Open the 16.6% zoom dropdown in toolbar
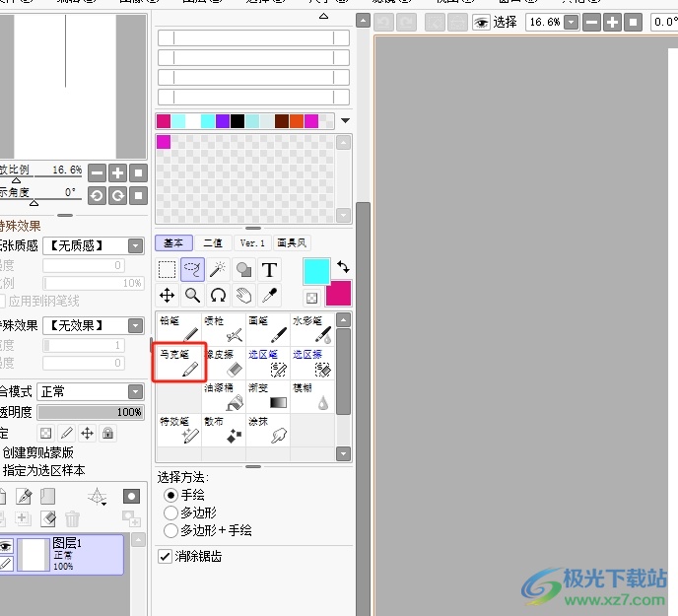678x616 pixels. pyautogui.click(x=572, y=22)
